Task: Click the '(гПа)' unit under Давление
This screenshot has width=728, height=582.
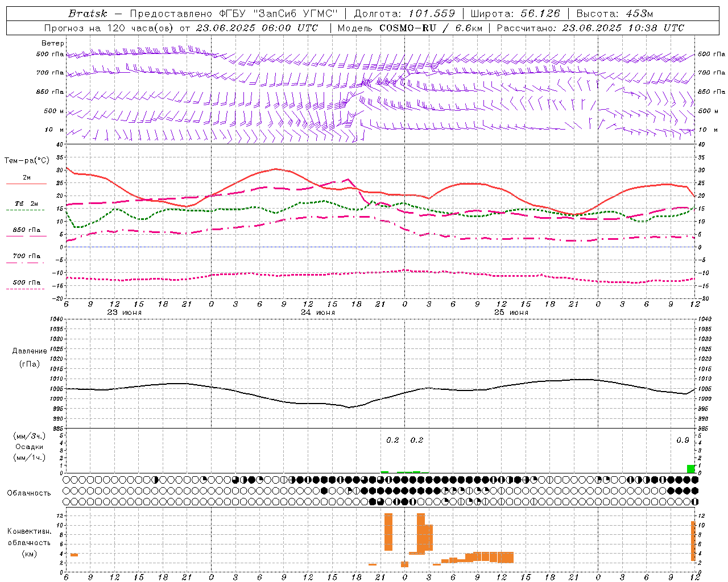Action: point(30,364)
